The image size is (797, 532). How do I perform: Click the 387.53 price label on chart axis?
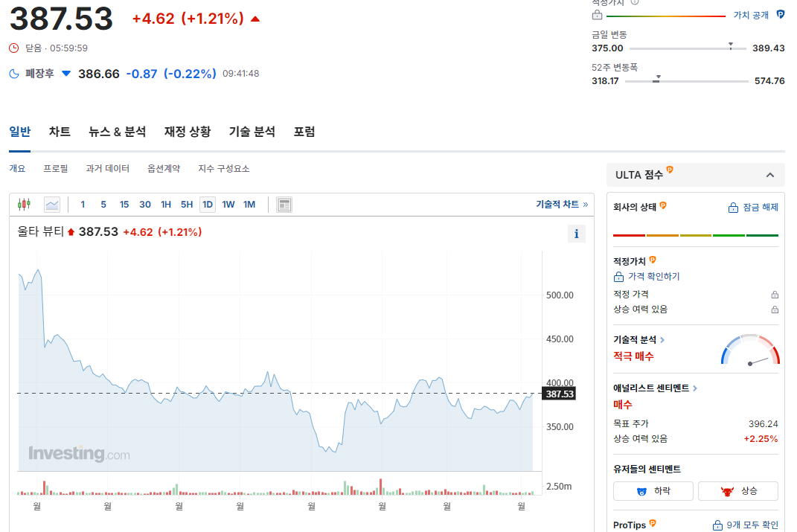click(559, 394)
